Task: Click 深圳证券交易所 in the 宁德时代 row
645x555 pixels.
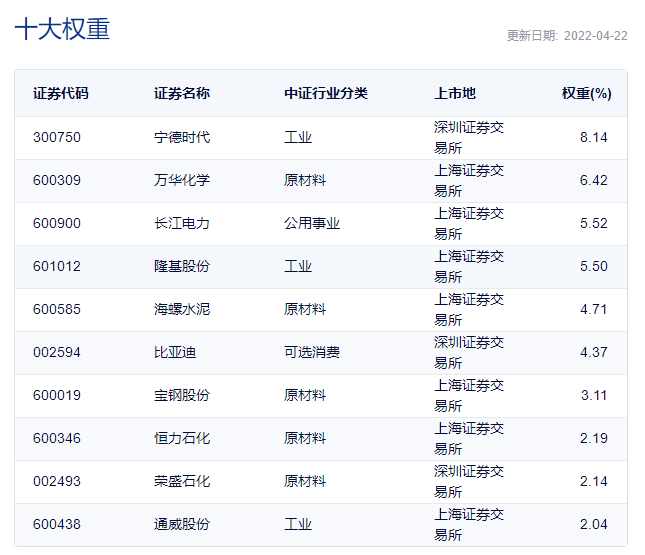Action: click(469, 137)
